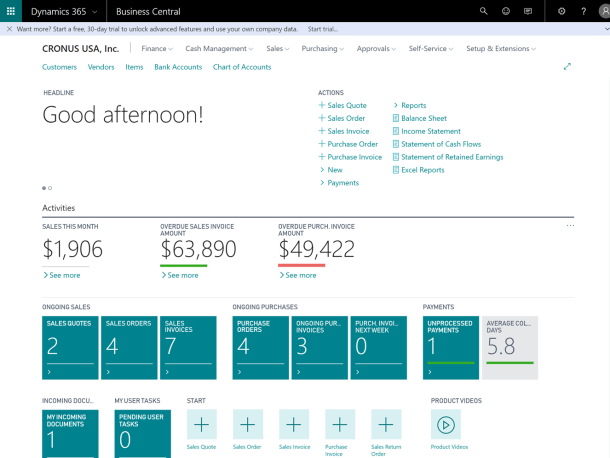Dismiss the trial notification bar
610x458 pixels.
(x=9, y=30)
